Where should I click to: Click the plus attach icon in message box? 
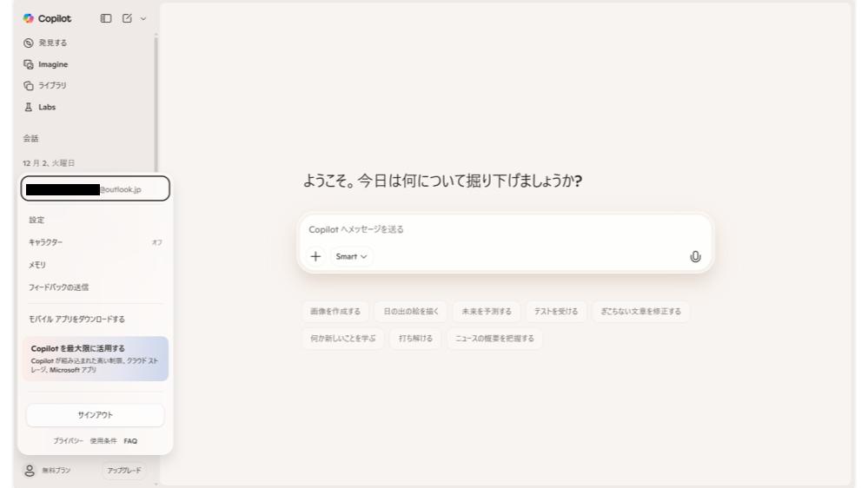(315, 256)
